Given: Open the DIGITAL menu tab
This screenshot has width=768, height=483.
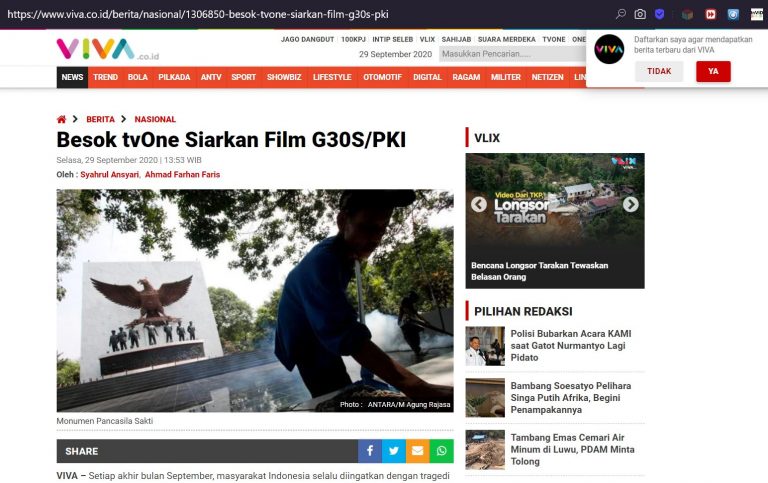Looking at the screenshot, I should [x=427, y=77].
